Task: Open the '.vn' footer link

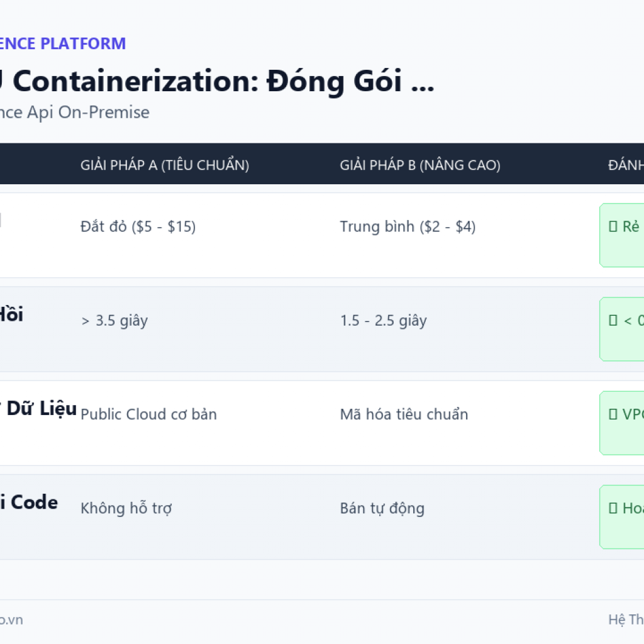Action: coord(11,619)
